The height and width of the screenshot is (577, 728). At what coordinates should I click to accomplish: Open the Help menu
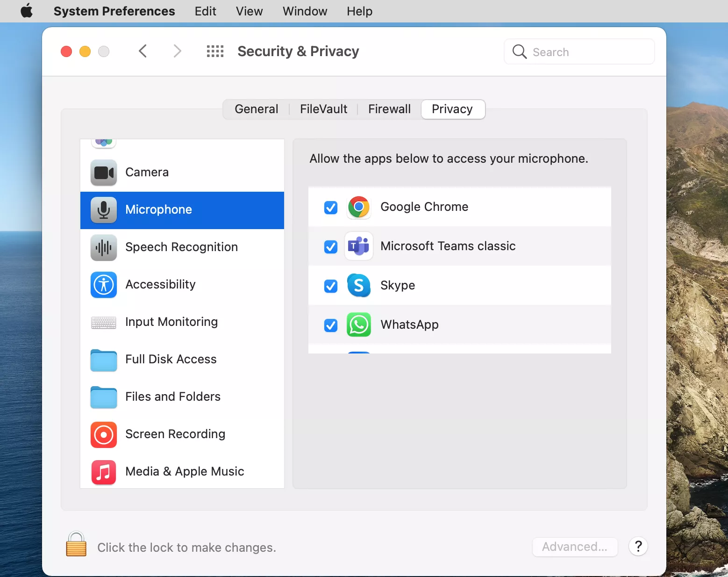click(x=360, y=11)
